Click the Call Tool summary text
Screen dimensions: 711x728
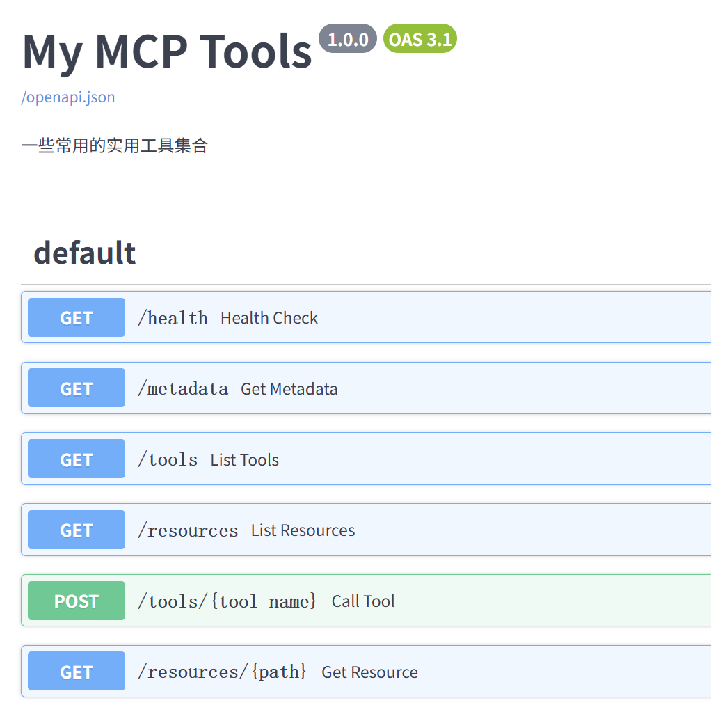363,601
